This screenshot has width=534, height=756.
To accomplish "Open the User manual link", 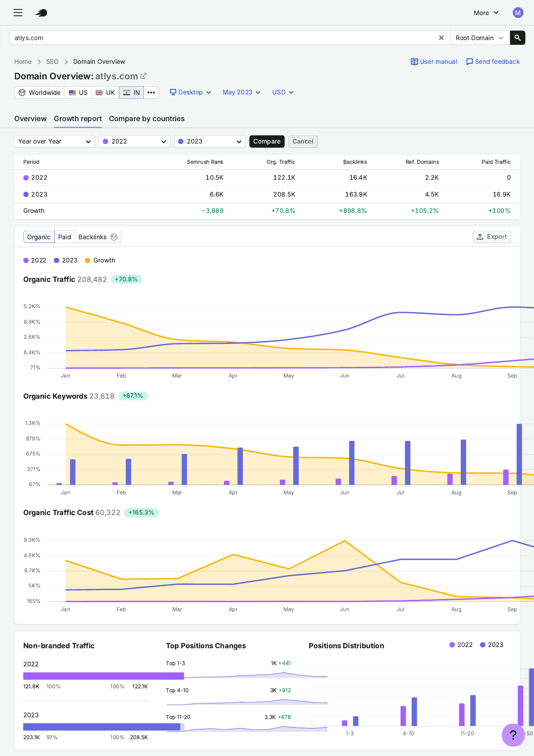I will click(x=434, y=62).
